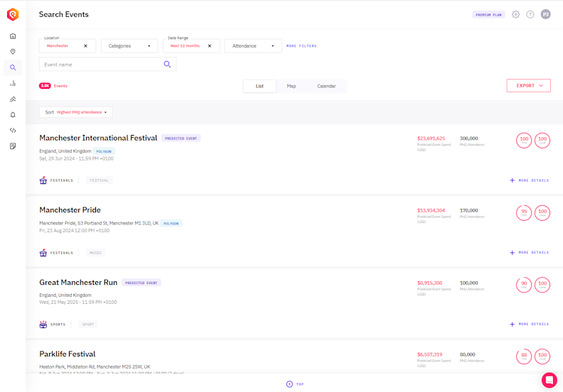563x392 pixels.
Task: Click the notifications bell sidebar icon
Action: (x=13, y=114)
